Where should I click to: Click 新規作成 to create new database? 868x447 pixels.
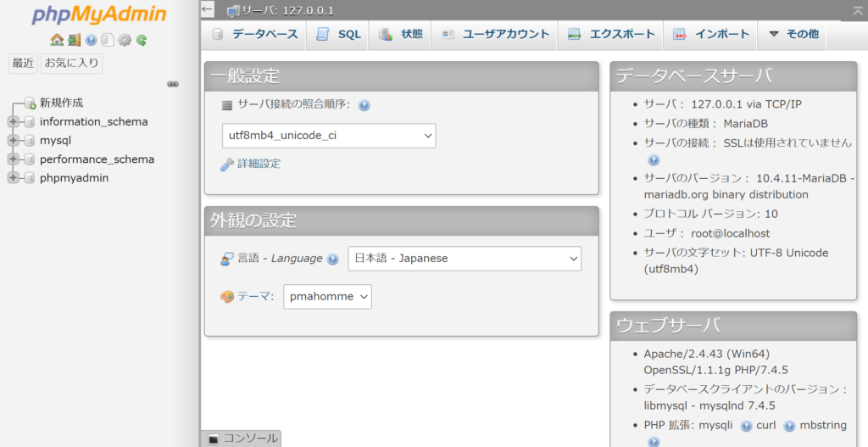(x=61, y=103)
